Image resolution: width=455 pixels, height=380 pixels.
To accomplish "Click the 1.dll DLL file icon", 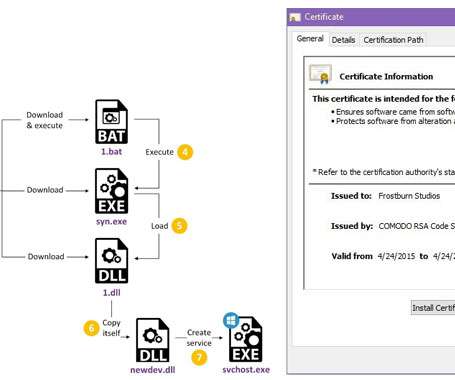I will pyautogui.click(x=111, y=261).
